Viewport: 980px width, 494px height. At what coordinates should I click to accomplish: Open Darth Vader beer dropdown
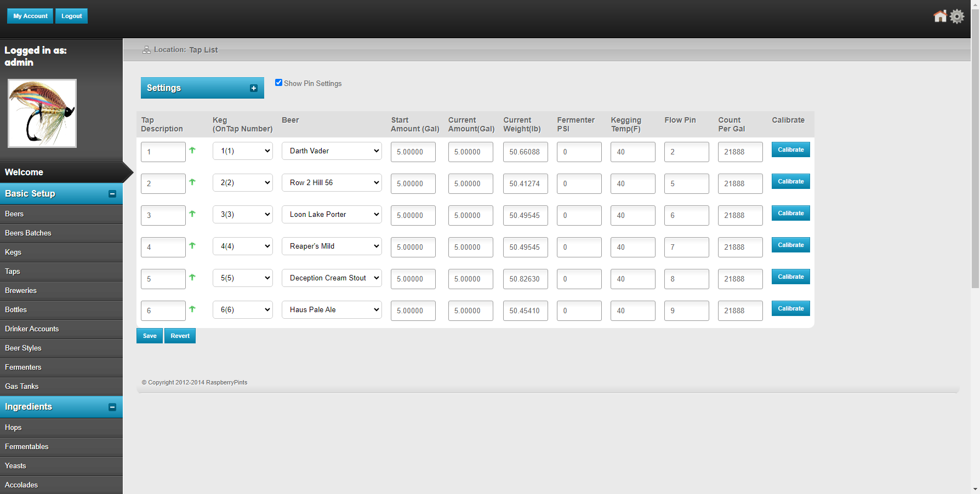coord(332,151)
